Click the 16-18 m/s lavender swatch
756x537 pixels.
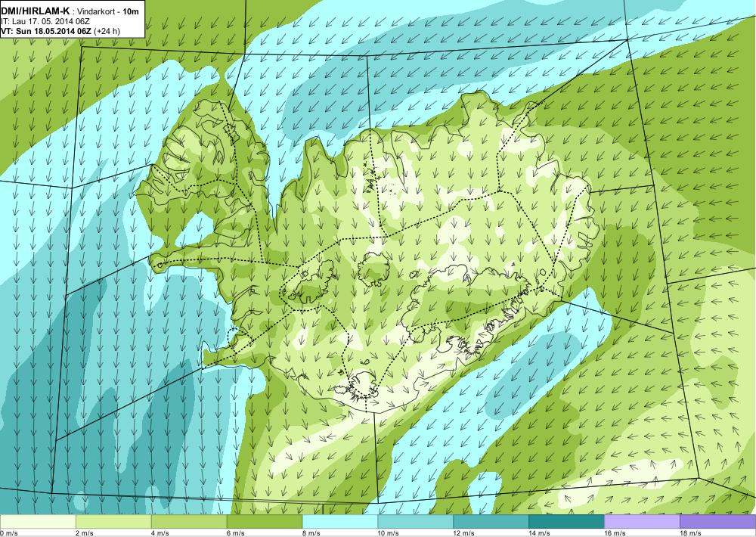[642, 522]
